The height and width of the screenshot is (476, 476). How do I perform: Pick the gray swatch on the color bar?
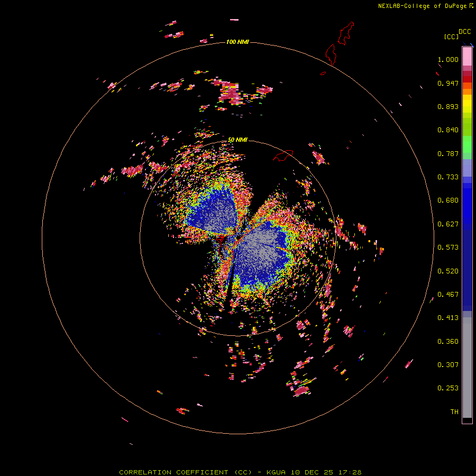pos(467,368)
